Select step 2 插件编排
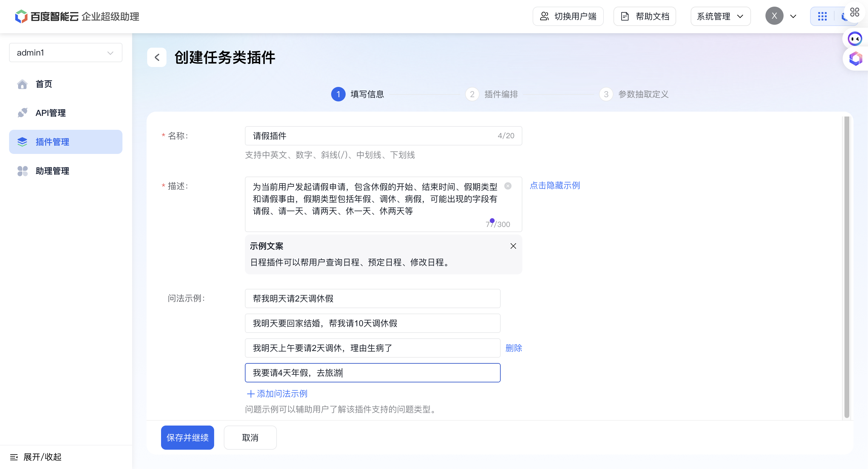 point(492,94)
